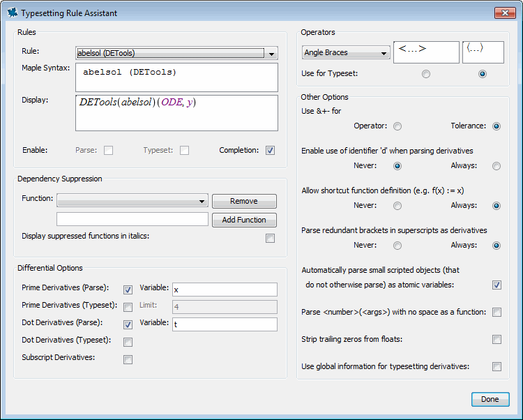The height and width of the screenshot is (420, 523).
Task: Click the Maple icon in title bar
Action: coord(12,13)
